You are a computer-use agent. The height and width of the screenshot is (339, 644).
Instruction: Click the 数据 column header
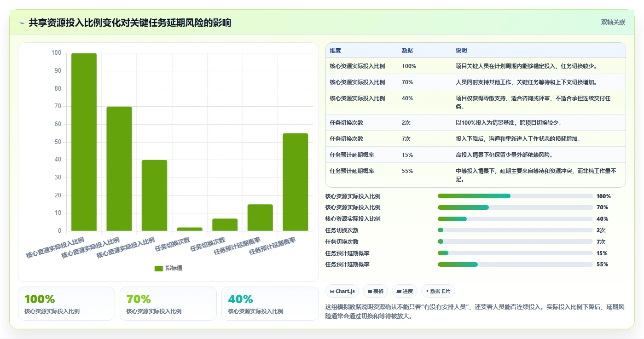click(407, 51)
